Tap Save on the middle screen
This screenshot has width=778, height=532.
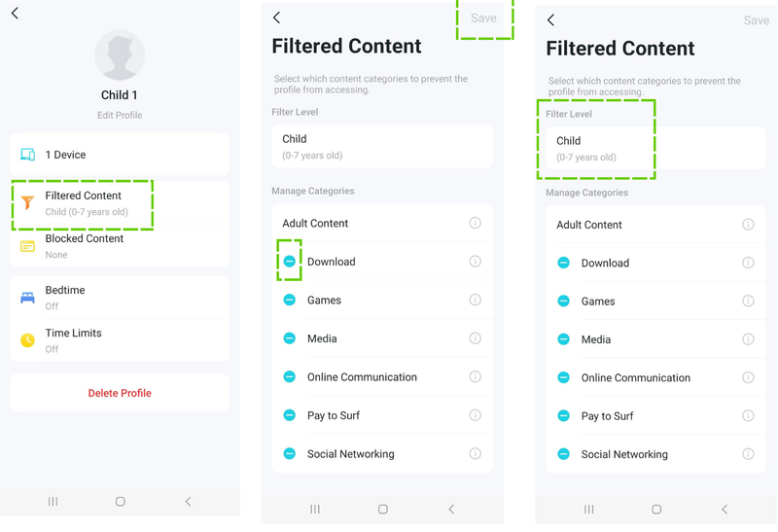coord(483,18)
